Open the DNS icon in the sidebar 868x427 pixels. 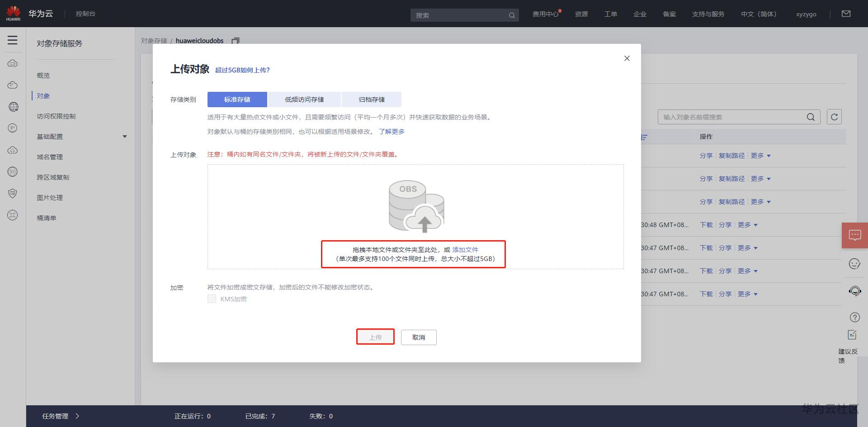pyautogui.click(x=13, y=171)
